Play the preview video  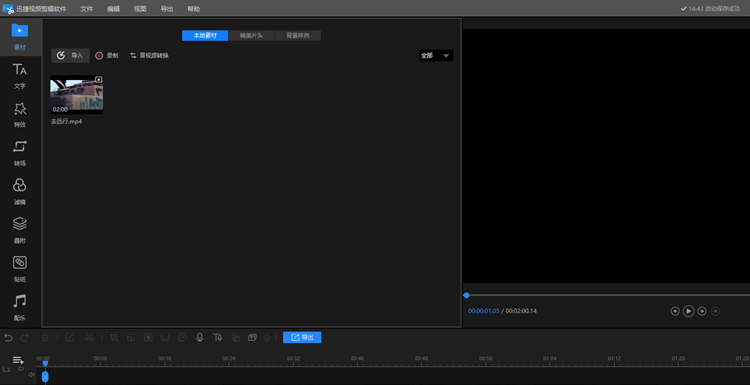click(688, 311)
